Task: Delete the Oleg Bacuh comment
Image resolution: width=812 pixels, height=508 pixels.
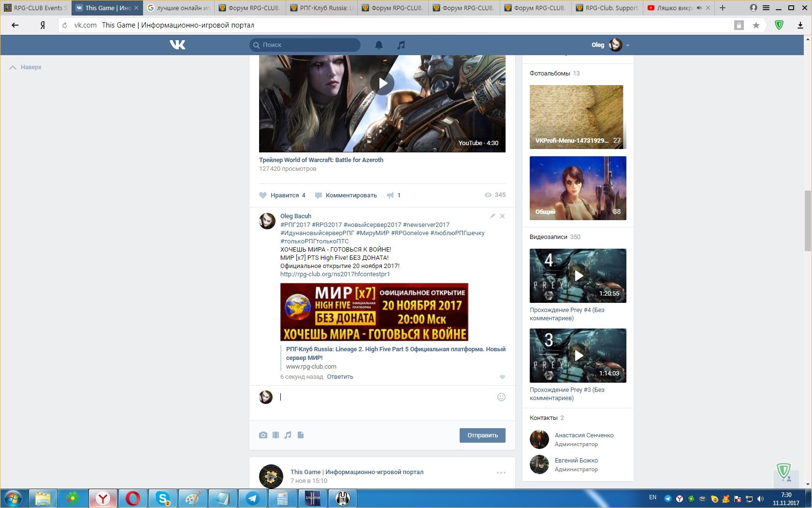Action: point(503,216)
